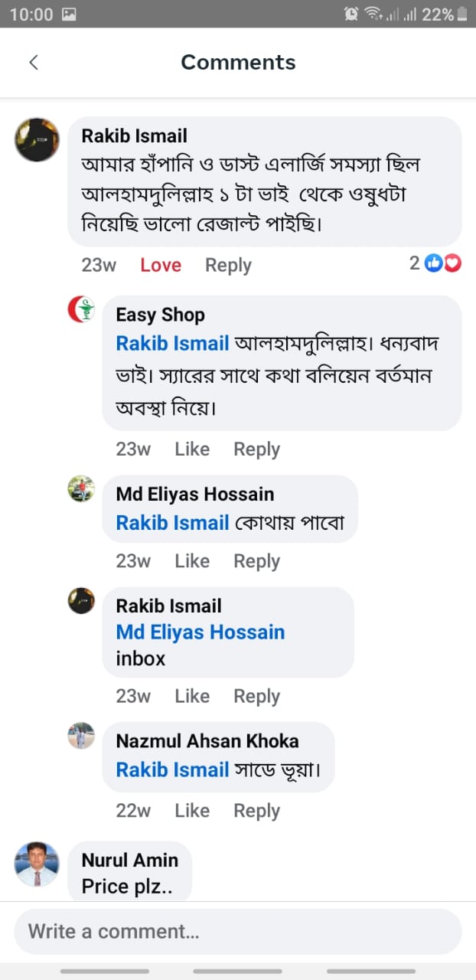Screen dimensions: 476x980
Task: Tap the image notification icon in status bar
Action: [x=69, y=14]
